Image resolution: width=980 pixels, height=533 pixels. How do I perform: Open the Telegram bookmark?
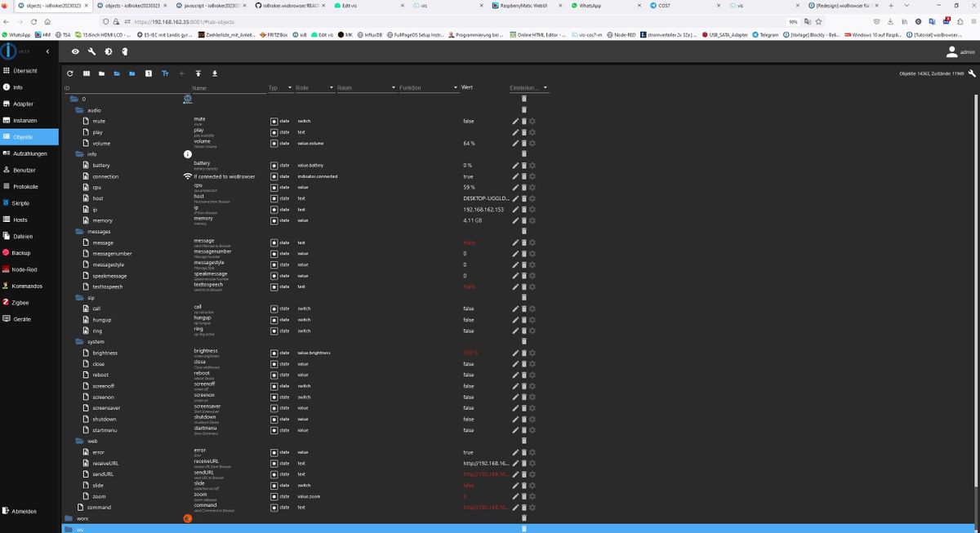766,35
